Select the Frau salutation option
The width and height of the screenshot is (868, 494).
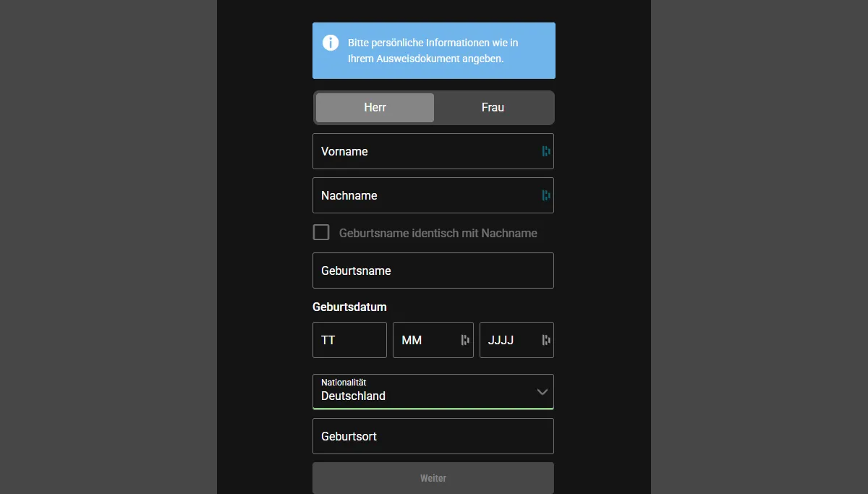[x=493, y=108]
